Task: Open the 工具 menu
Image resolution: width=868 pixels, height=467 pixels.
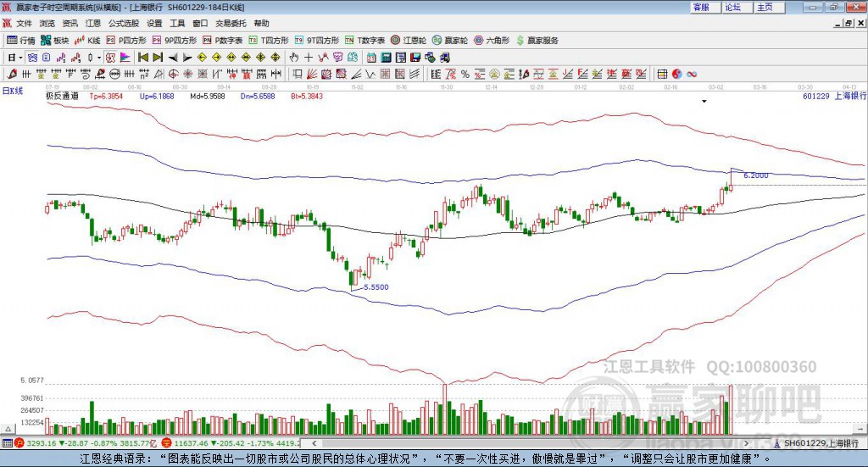Action: pos(177,23)
